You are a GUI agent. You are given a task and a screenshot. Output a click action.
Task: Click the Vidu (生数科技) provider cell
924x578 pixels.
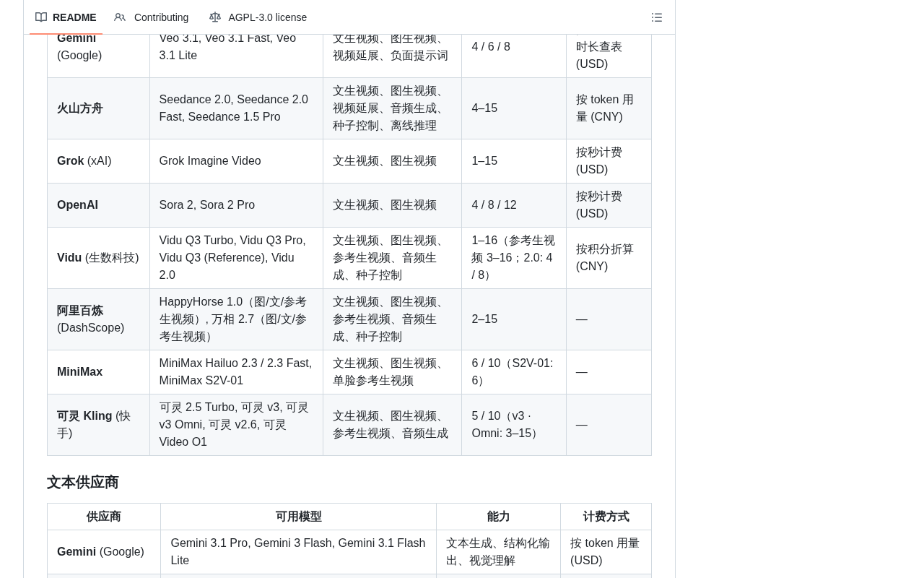98,258
